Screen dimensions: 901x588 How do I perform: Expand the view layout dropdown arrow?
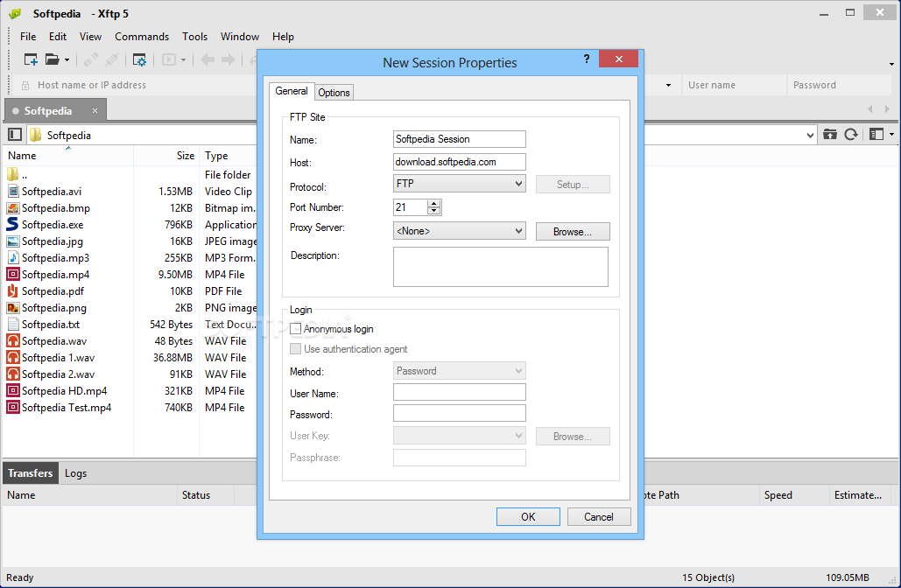pyautogui.click(x=891, y=135)
